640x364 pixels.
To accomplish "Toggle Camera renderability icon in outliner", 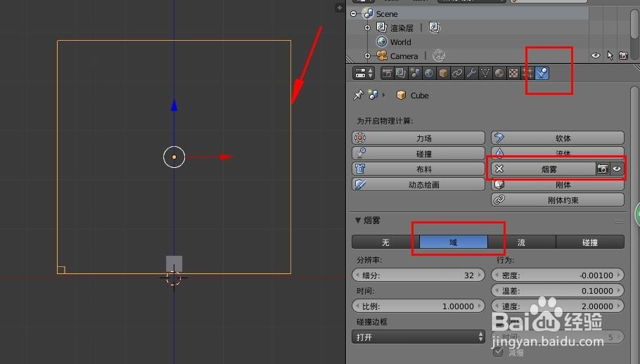I will pyautogui.click(x=623, y=56).
